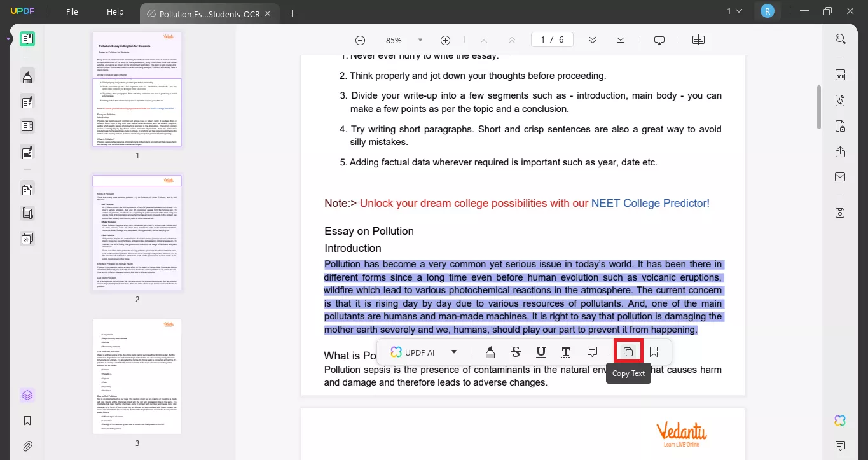Go to first page arrow

(484, 40)
